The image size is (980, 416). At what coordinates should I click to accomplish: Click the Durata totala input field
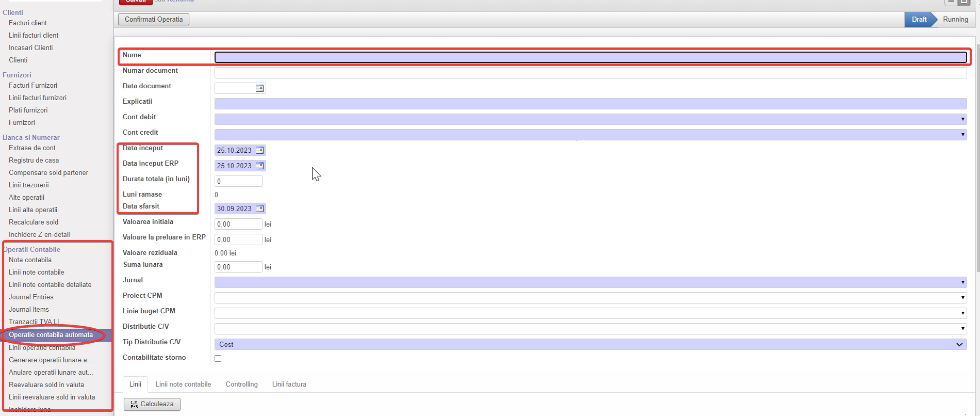coord(238,181)
